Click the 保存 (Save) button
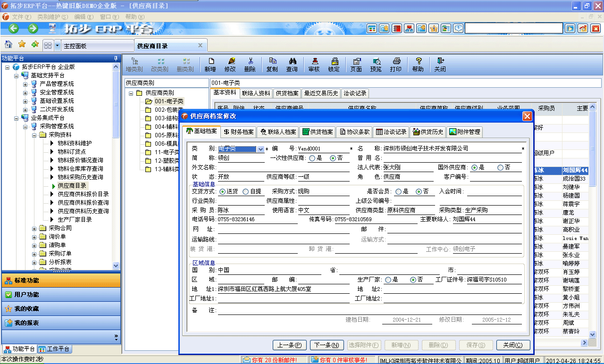The width and height of the screenshot is (604, 364). [x=476, y=345]
